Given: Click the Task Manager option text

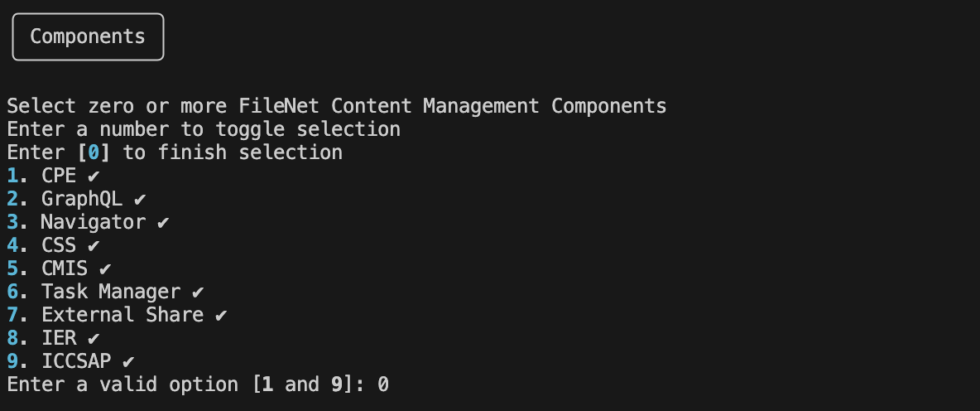Looking at the screenshot, I should [x=111, y=292].
